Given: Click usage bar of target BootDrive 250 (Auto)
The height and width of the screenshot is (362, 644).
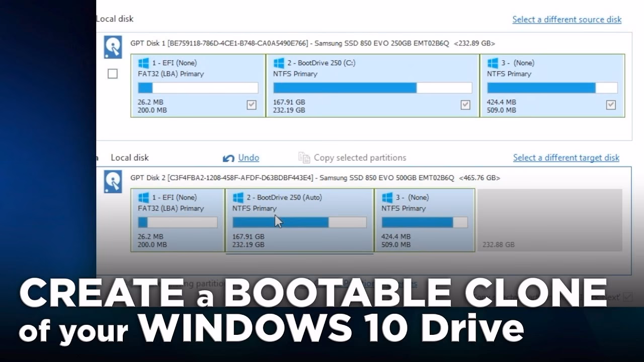Looking at the screenshot, I should (299, 222).
